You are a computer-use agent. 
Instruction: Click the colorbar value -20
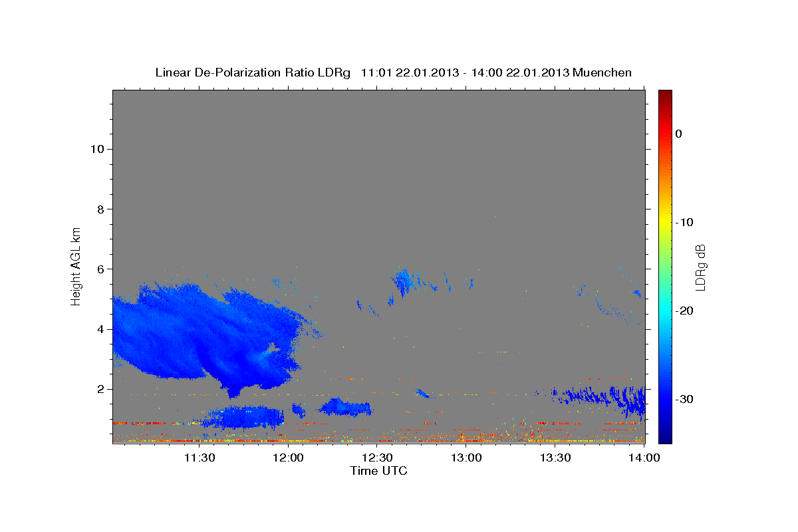(686, 311)
